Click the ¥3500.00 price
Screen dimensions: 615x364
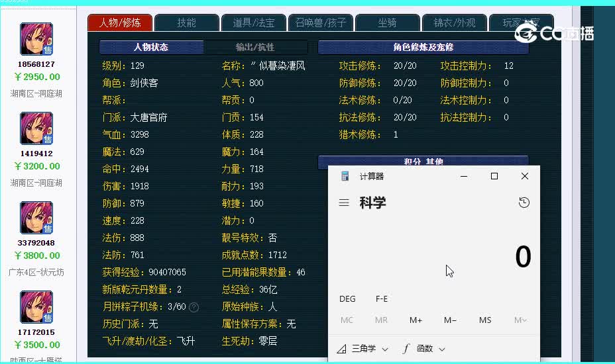tap(37, 345)
